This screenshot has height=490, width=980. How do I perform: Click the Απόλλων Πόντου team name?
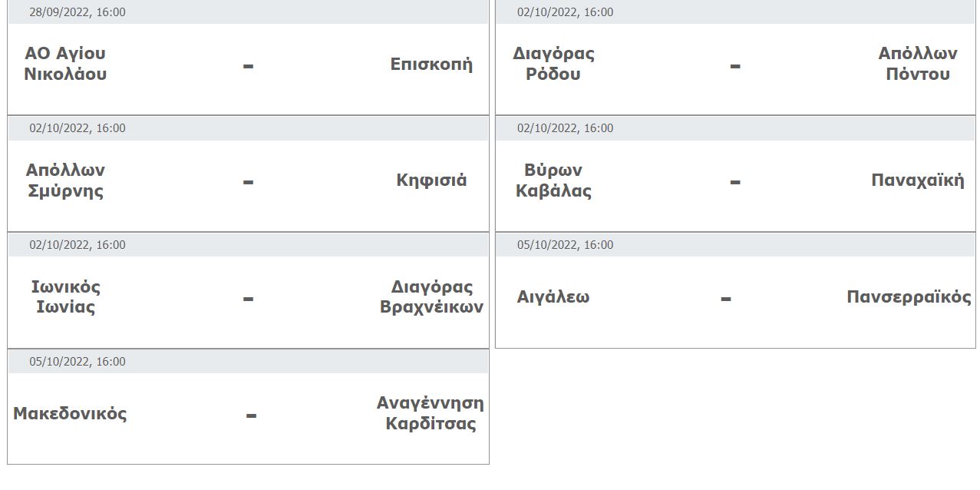click(918, 64)
